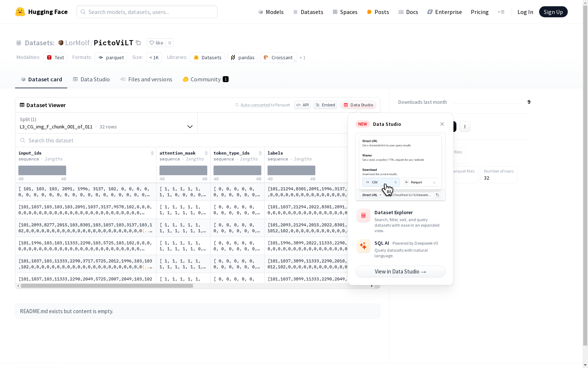
Task: Click the table's scroll right arrow
Action: pyautogui.click(x=372, y=286)
